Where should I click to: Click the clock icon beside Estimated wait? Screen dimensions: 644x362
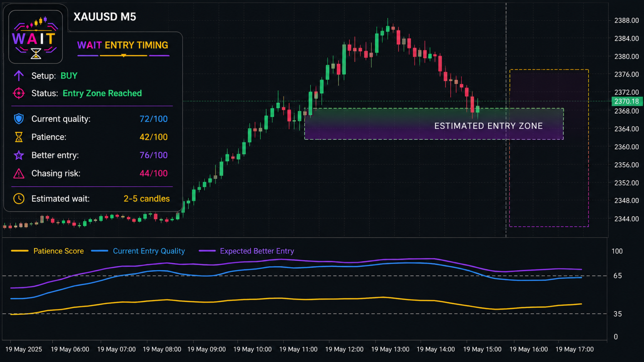18,199
